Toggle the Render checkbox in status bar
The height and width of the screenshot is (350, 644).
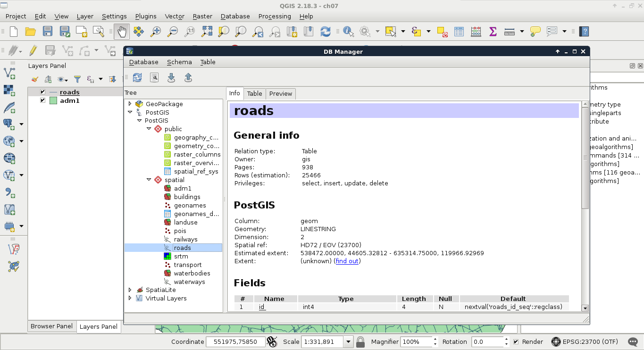pos(516,342)
